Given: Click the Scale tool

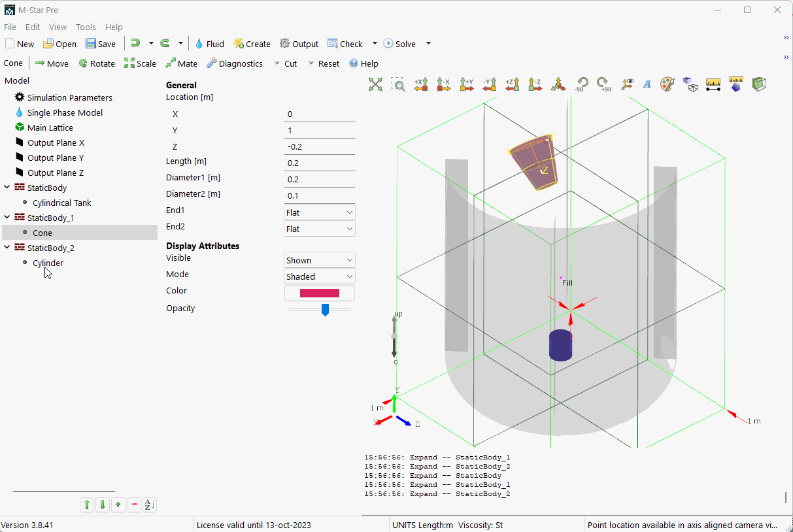Looking at the screenshot, I should click(140, 63).
